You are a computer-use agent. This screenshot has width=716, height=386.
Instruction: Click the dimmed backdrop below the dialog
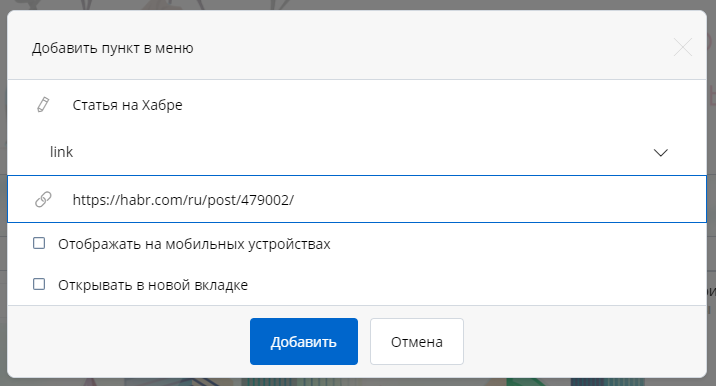click(357, 382)
